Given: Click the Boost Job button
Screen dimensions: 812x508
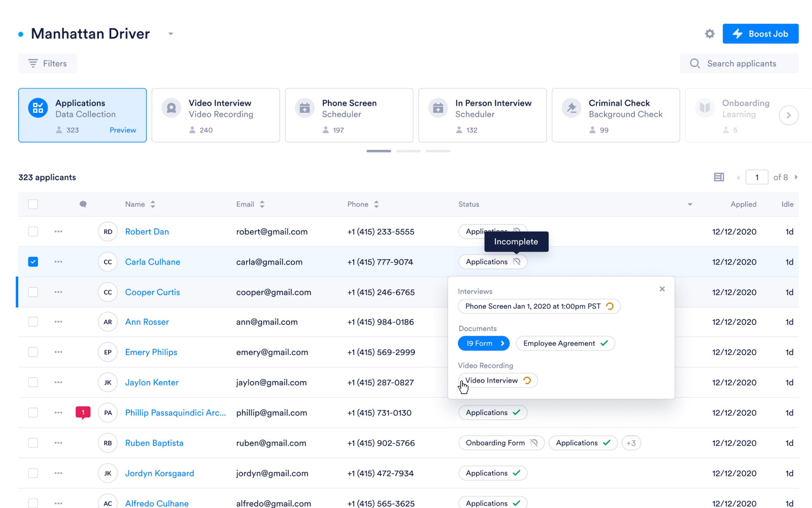Looking at the screenshot, I should tap(760, 34).
